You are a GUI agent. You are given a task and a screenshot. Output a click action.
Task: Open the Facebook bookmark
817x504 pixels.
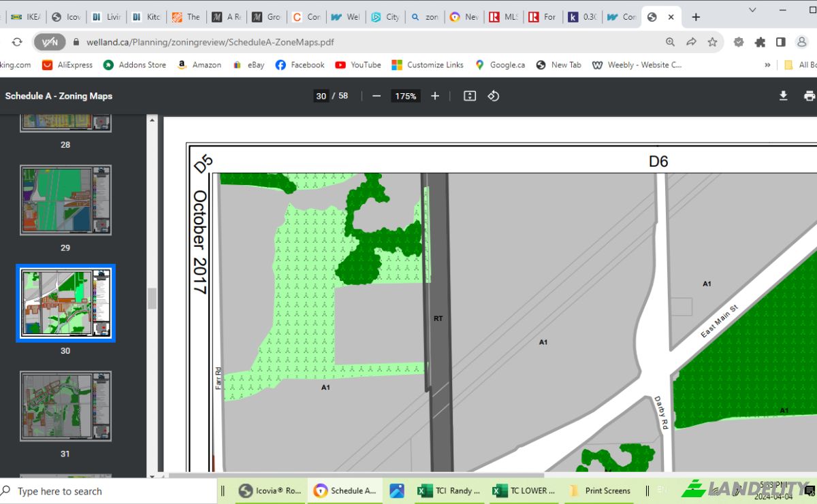300,65
